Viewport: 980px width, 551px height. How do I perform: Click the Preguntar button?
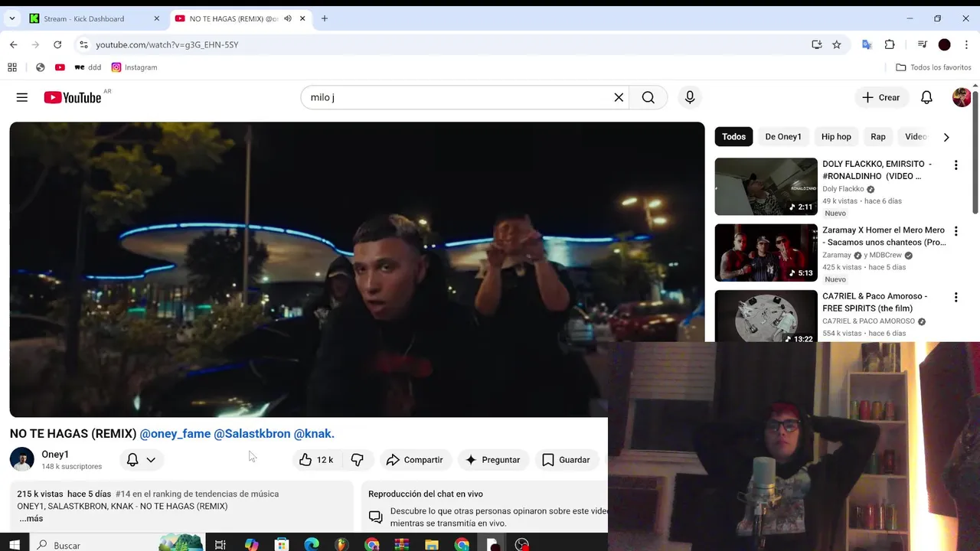(x=493, y=460)
